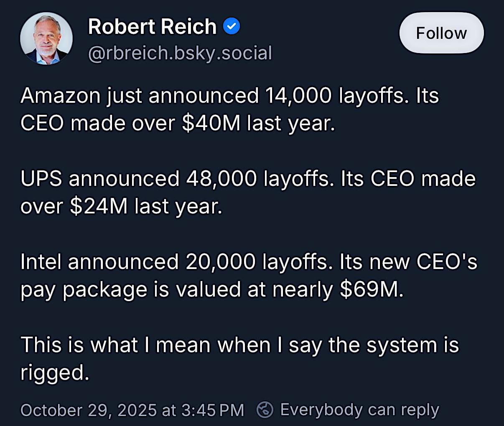Viewport: 504px width, 426px height.
Task: Click the "20,000 layoffs" text
Action: (x=259, y=262)
